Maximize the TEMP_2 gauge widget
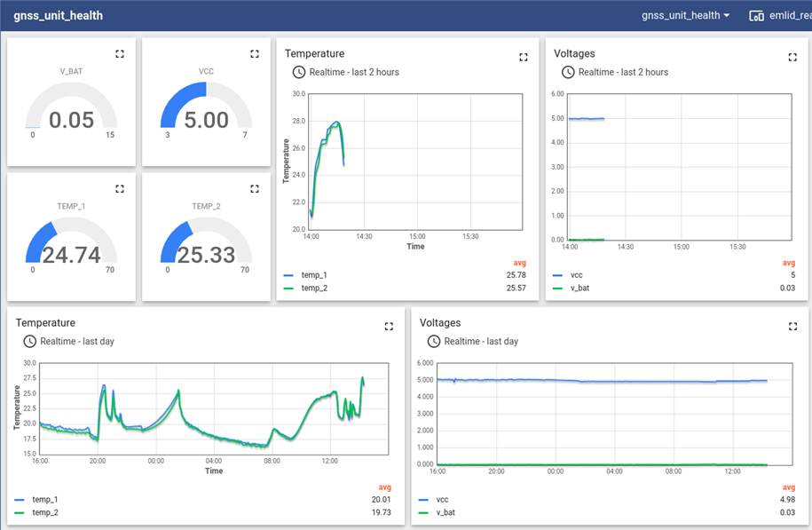 255,189
